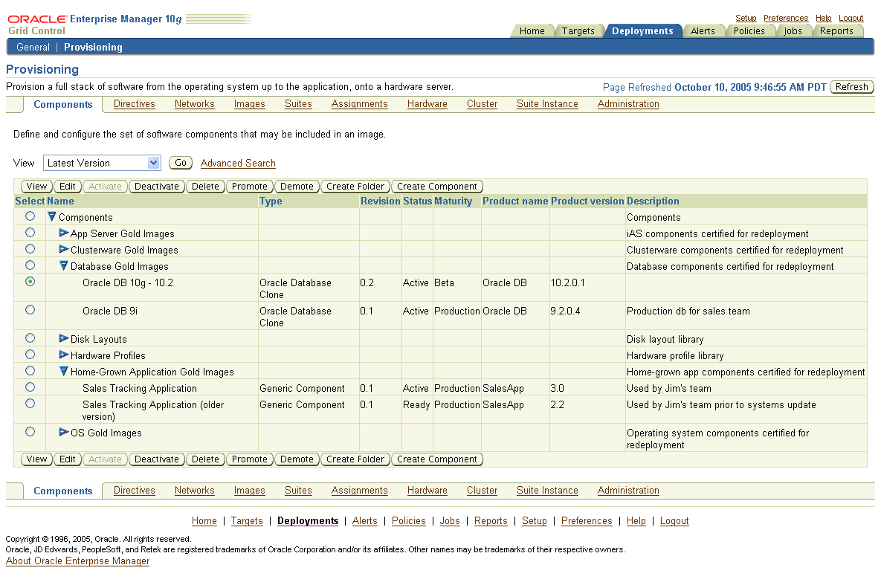Click the Preferences link at top right
The width and height of the screenshot is (881, 588).
(786, 18)
